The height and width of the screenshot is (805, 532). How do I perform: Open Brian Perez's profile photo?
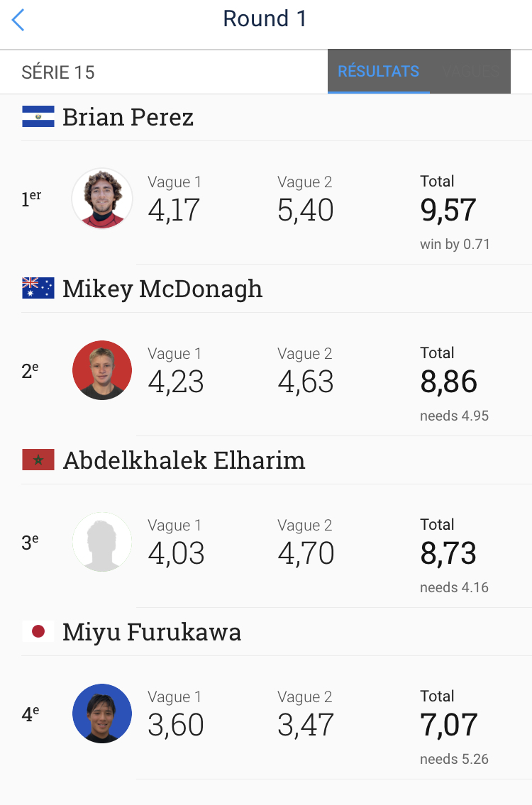pos(102,199)
